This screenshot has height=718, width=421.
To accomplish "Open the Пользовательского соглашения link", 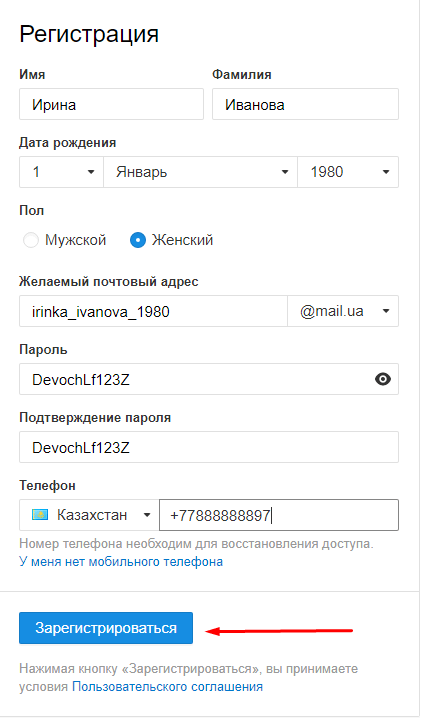I will (x=168, y=687).
